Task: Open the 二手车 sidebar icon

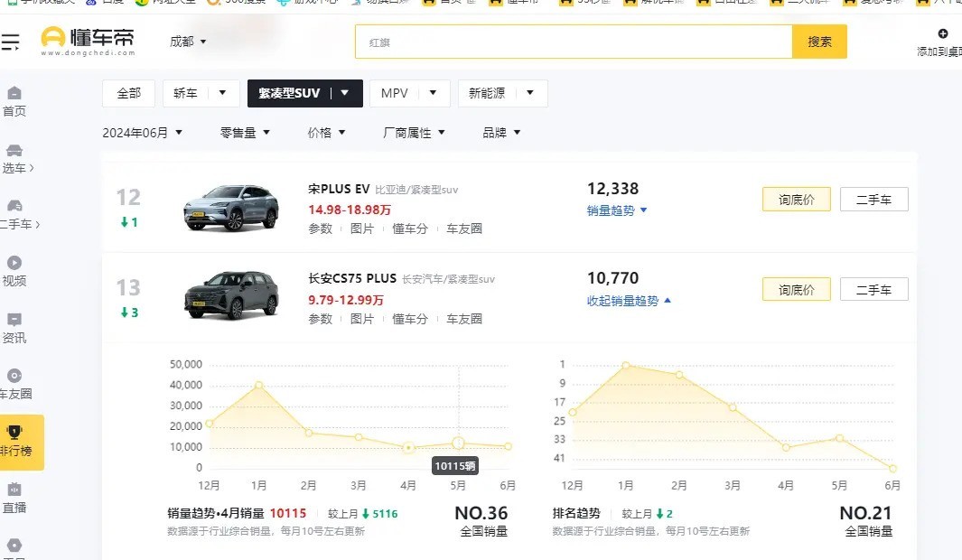Action: [x=14, y=206]
